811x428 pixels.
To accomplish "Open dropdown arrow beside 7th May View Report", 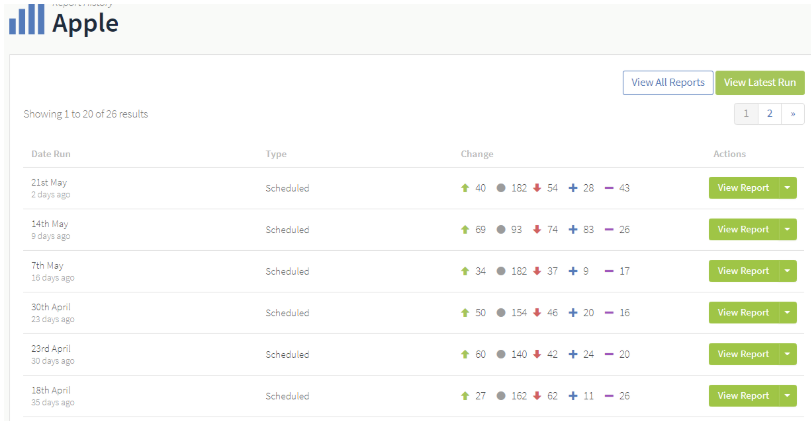I will (x=787, y=271).
